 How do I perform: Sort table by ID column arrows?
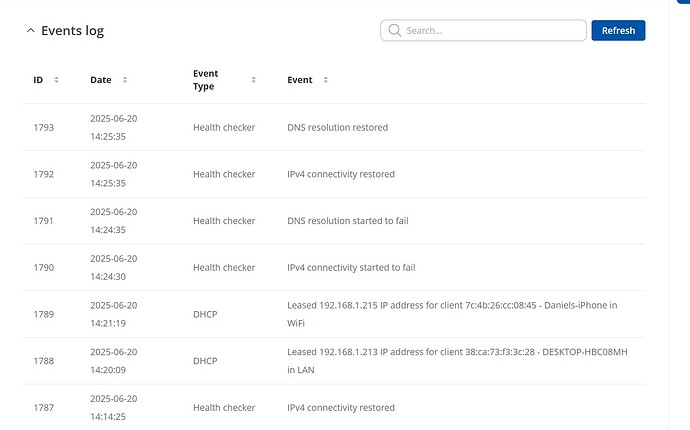tap(56, 80)
